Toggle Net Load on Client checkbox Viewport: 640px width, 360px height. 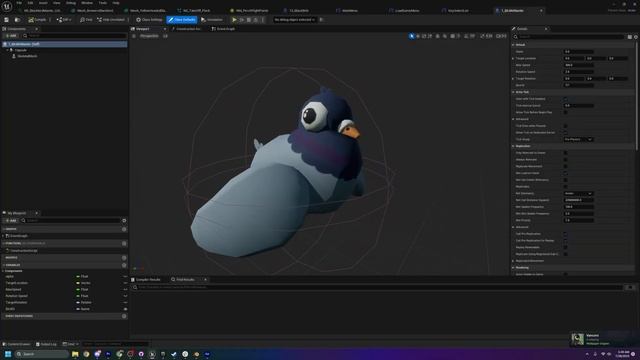[x=565, y=173]
